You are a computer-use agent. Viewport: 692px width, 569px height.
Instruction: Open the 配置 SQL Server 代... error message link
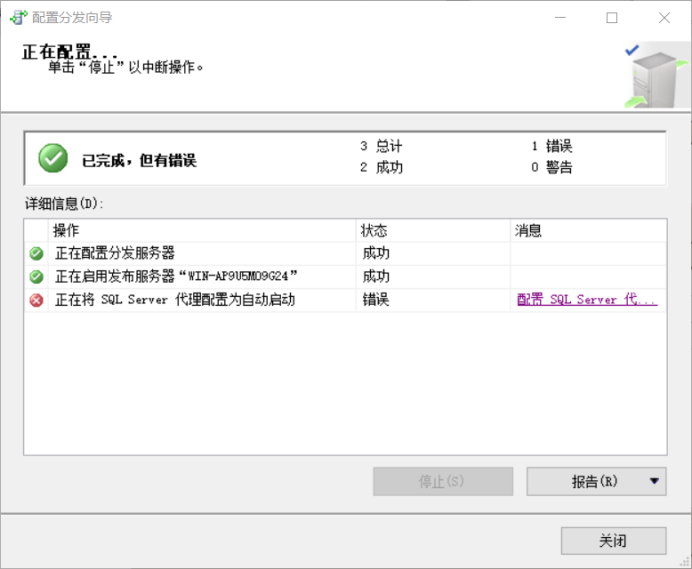click(x=586, y=300)
